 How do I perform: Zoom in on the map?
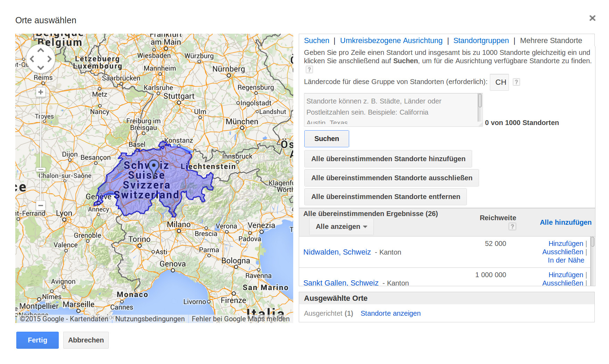click(41, 92)
